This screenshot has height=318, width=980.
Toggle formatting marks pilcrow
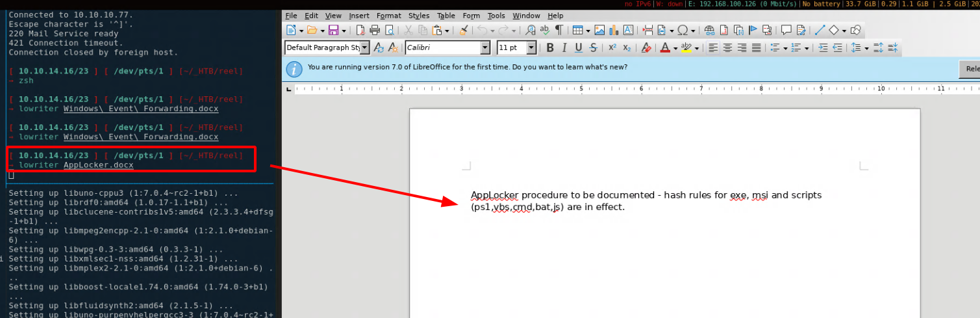coord(559,30)
